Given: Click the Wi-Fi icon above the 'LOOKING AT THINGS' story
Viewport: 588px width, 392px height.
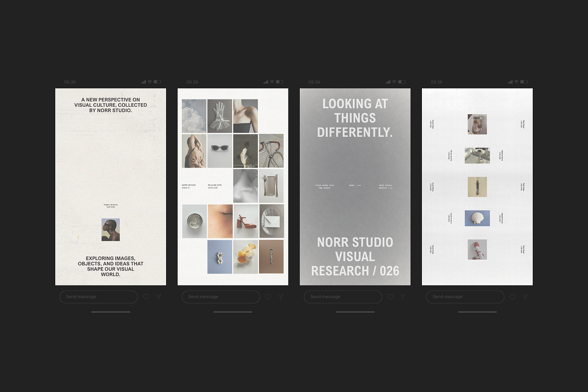Looking at the screenshot, I should click(394, 82).
